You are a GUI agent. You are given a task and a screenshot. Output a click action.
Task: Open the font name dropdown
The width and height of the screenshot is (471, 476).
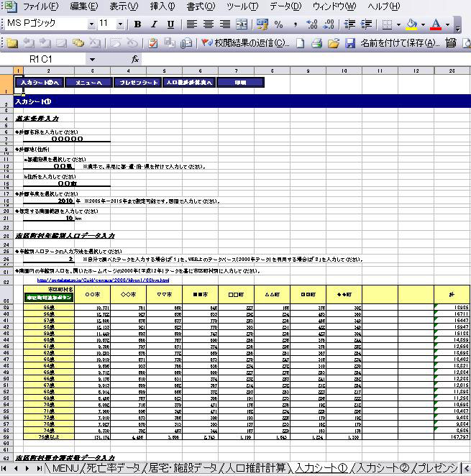pos(91,24)
